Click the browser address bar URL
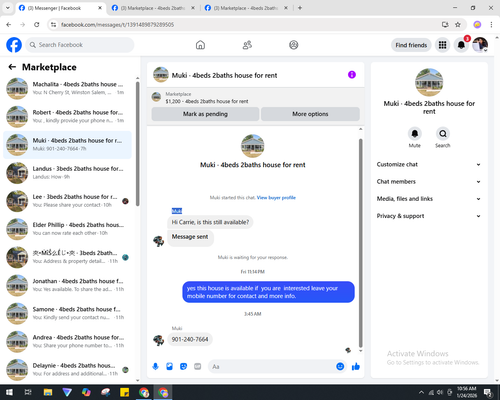Viewport: 500px width, 400px height. (117, 25)
